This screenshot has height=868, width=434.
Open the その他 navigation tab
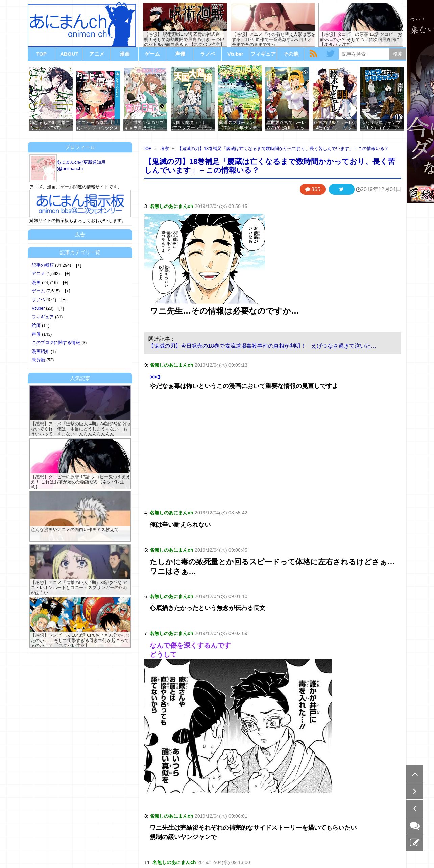click(291, 54)
